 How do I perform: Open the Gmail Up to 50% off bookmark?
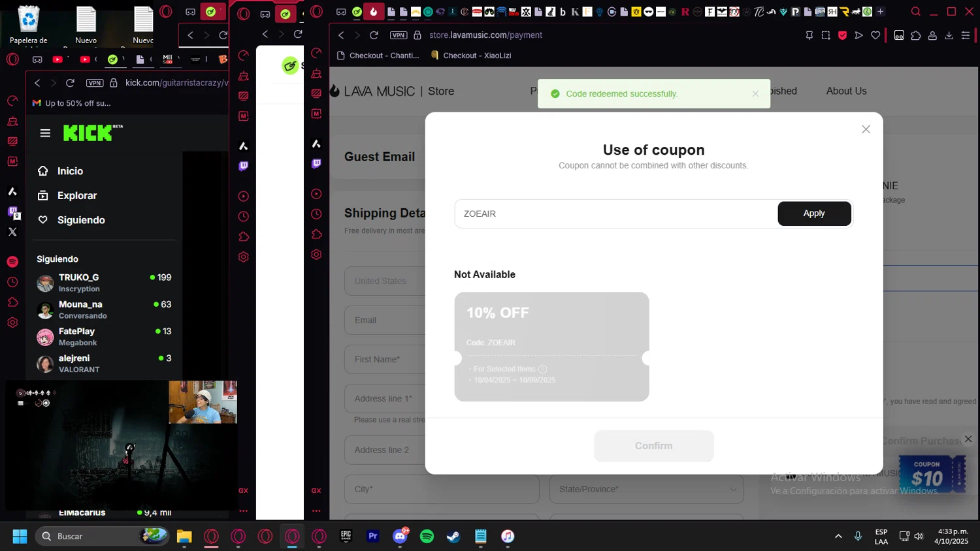coord(72,103)
